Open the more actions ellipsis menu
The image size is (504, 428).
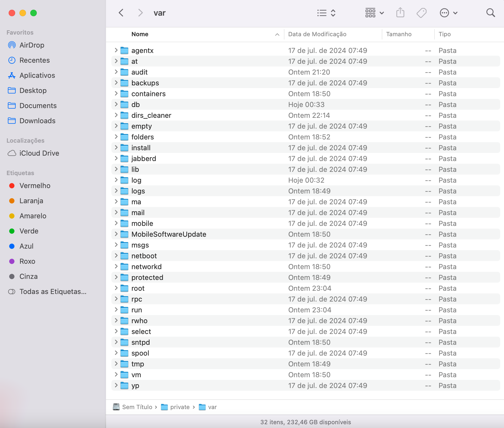(x=448, y=13)
